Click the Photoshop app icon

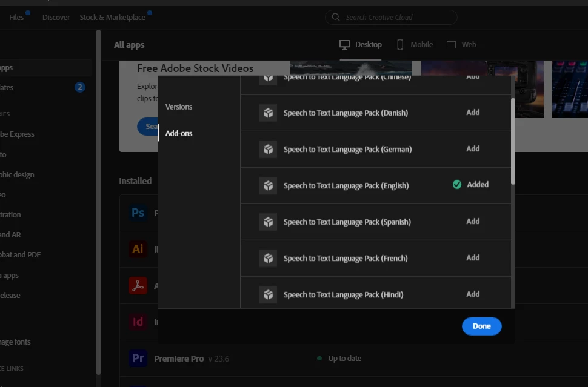[138, 213]
